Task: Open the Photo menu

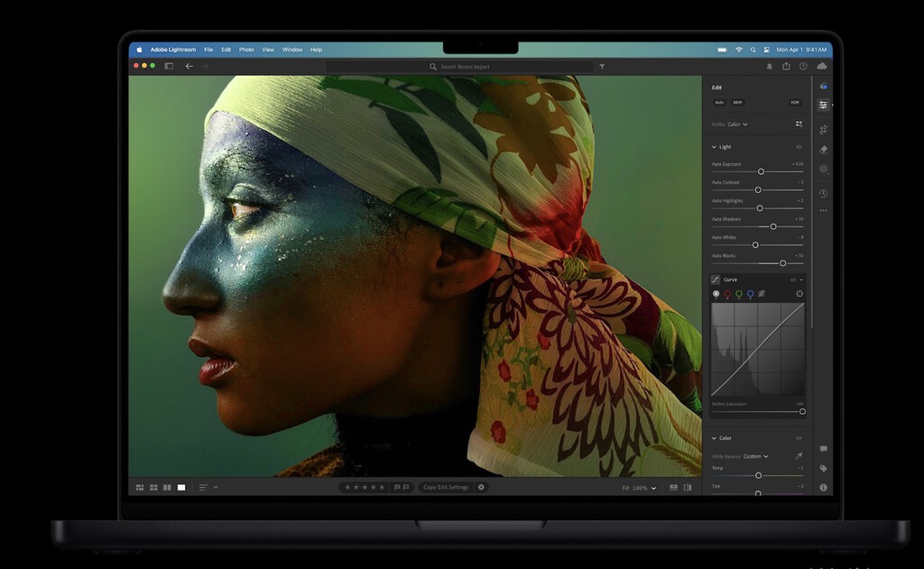Action: tap(246, 50)
